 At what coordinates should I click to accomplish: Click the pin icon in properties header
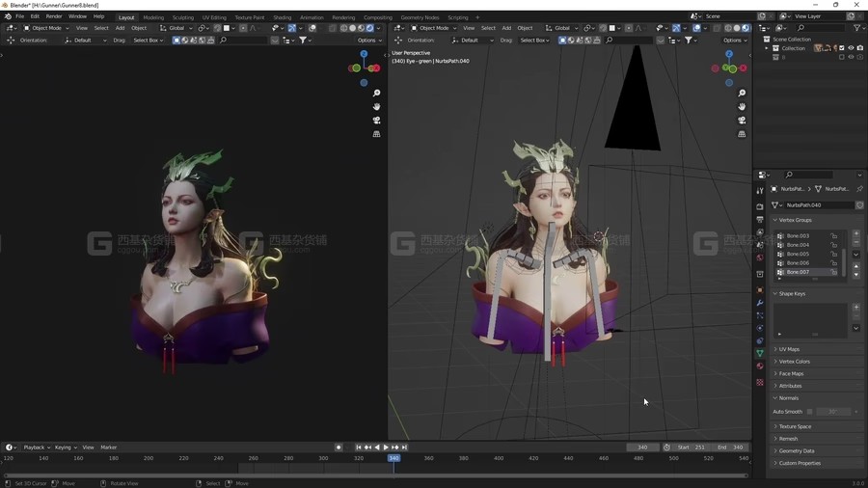859,189
